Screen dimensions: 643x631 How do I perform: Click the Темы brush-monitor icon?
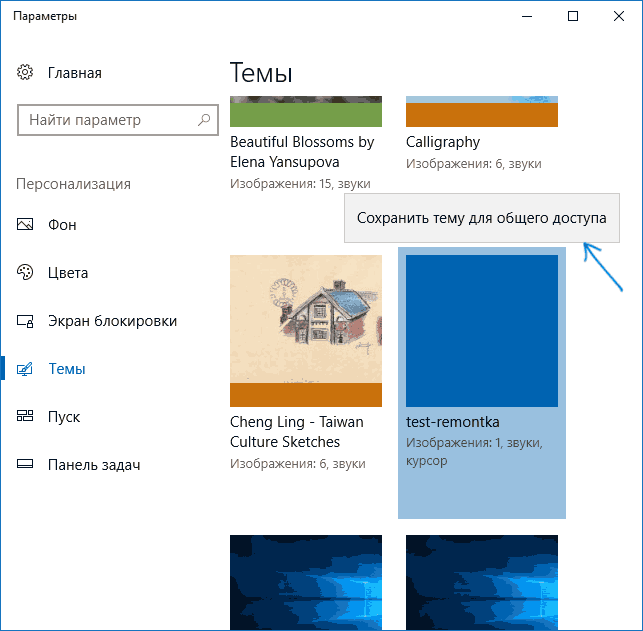pos(25,369)
